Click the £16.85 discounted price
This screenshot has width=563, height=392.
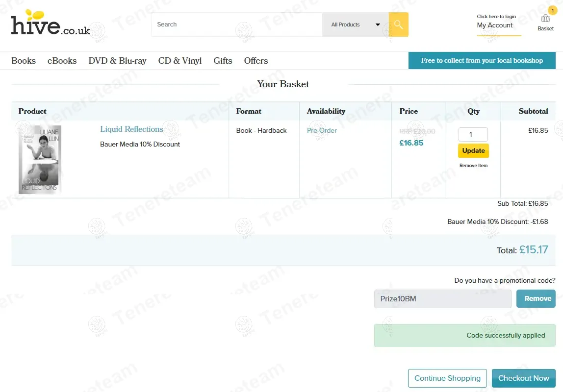pyautogui.click(x=411, y=143)
